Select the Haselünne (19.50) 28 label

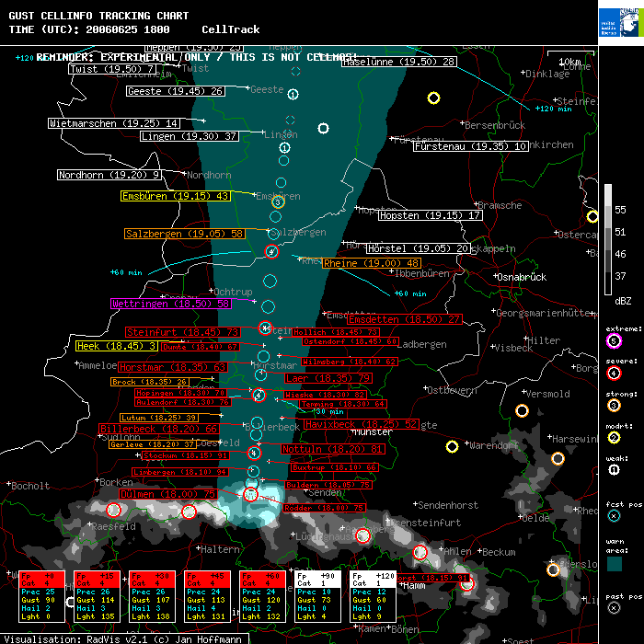coord(398,62)
